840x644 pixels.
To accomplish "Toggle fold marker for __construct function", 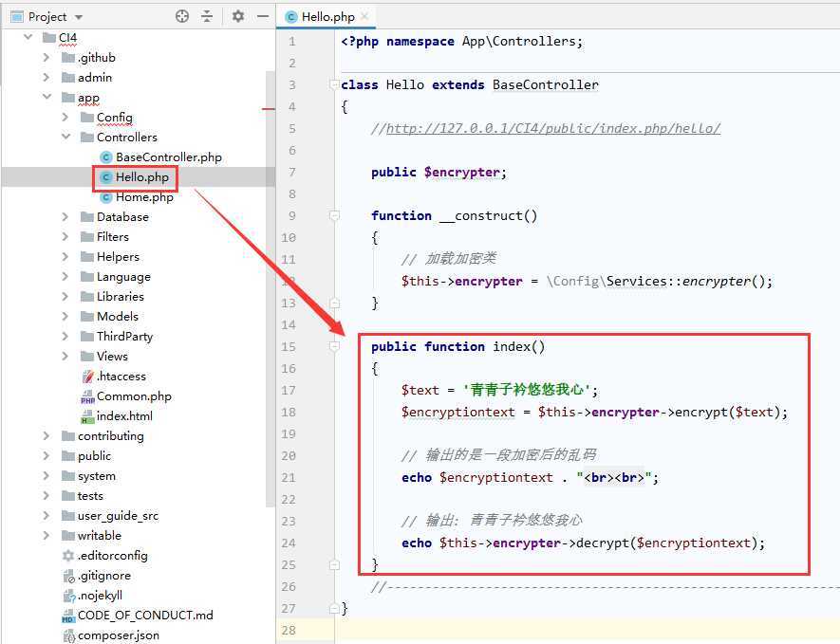I will point(335,216).
